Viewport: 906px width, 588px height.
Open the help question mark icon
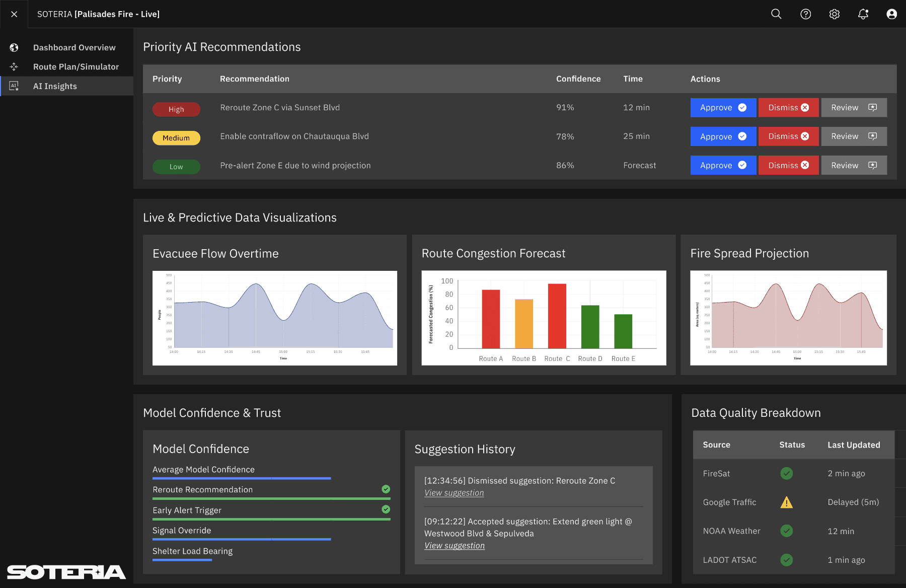[805, 14]
